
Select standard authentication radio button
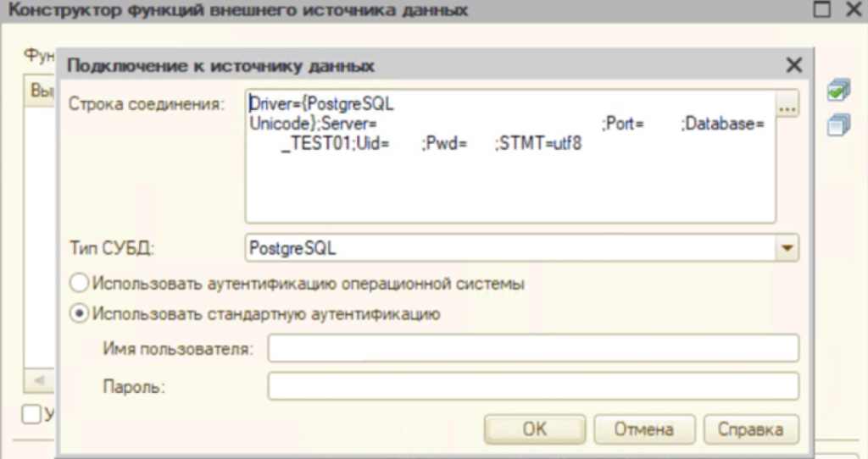tap(79, 314)
